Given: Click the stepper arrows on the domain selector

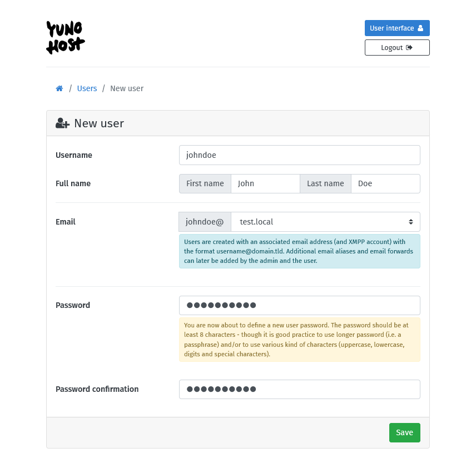Looking at the screenshot, I should 413,221.
